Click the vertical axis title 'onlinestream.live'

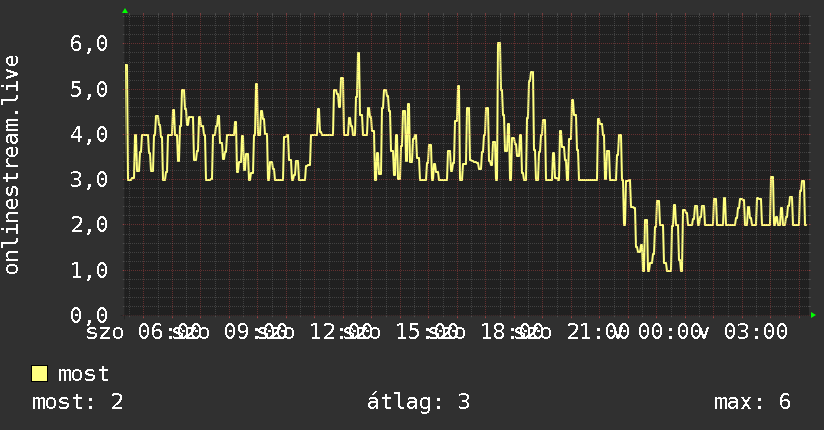coord(11,165)
